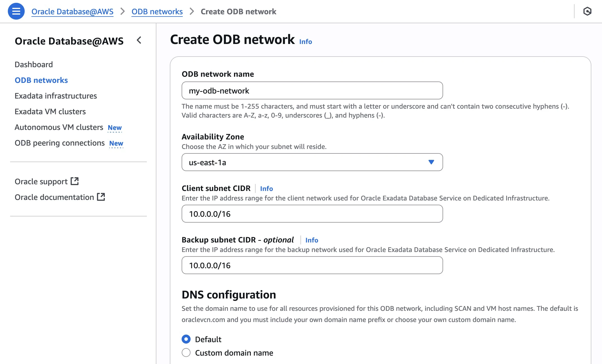Viewport: 602px width, 364px height.
Task: Navigate to Autonomous VM clusters
Action: 59,127
